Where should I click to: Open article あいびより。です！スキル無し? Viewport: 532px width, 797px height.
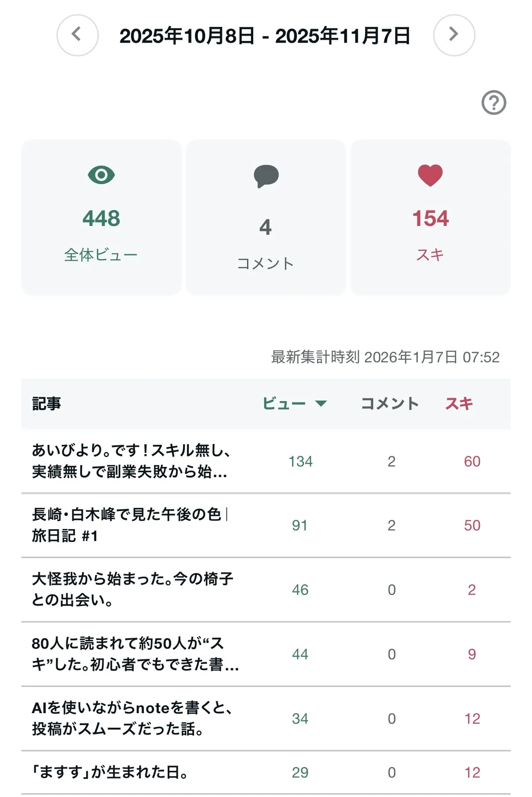pos(131,461)
